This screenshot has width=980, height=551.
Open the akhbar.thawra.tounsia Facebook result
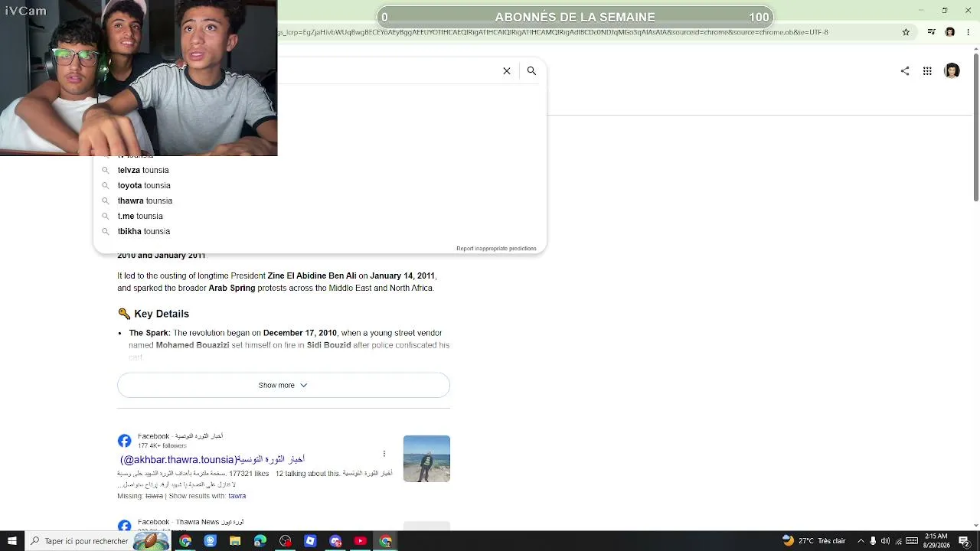[212, 459]
